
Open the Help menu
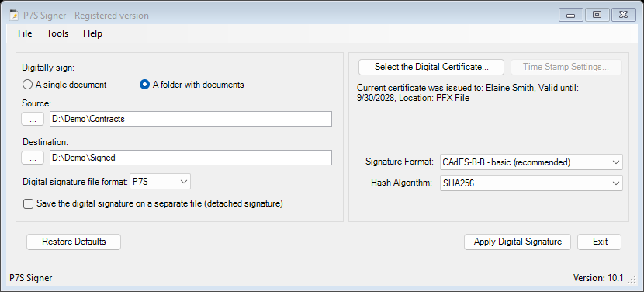(x=92, y=33)
